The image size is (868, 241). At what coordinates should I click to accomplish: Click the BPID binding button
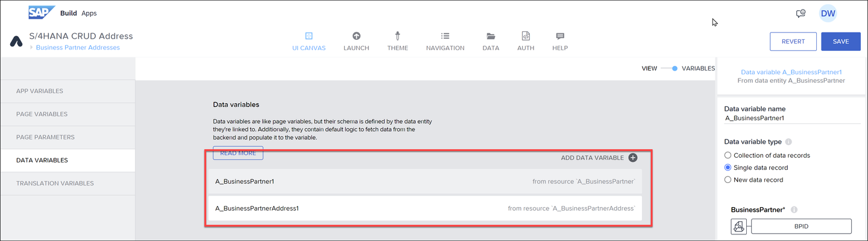pyautogui.click(x=801, y=227)
